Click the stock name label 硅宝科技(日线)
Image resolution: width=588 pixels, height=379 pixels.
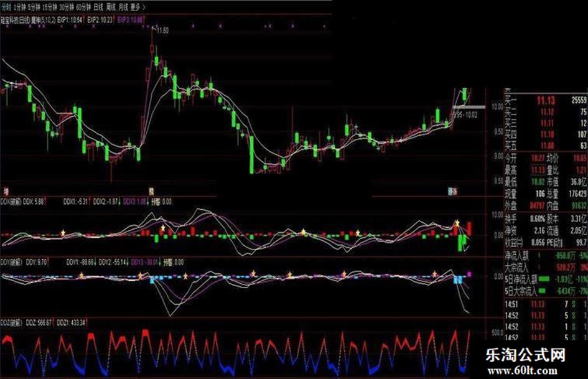pos(15,20)
